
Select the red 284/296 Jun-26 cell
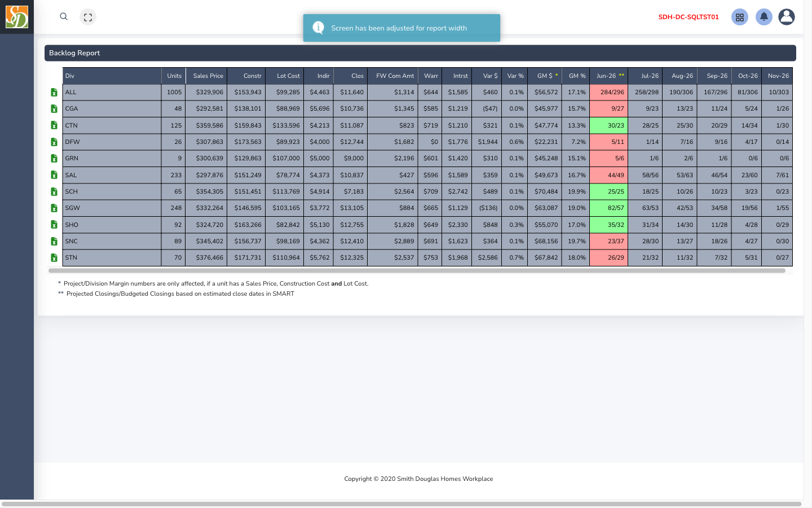click(609, 92)
